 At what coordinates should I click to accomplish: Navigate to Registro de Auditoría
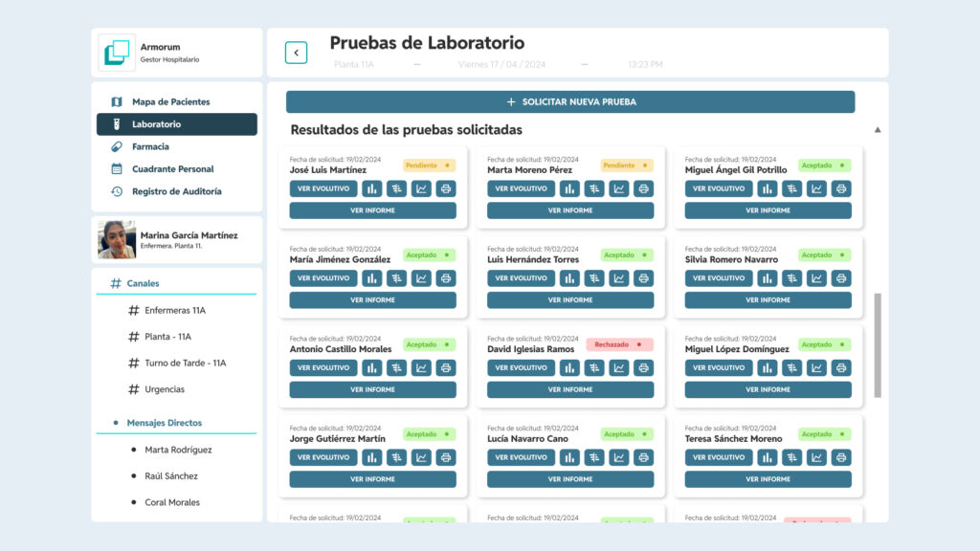[177, 191]
